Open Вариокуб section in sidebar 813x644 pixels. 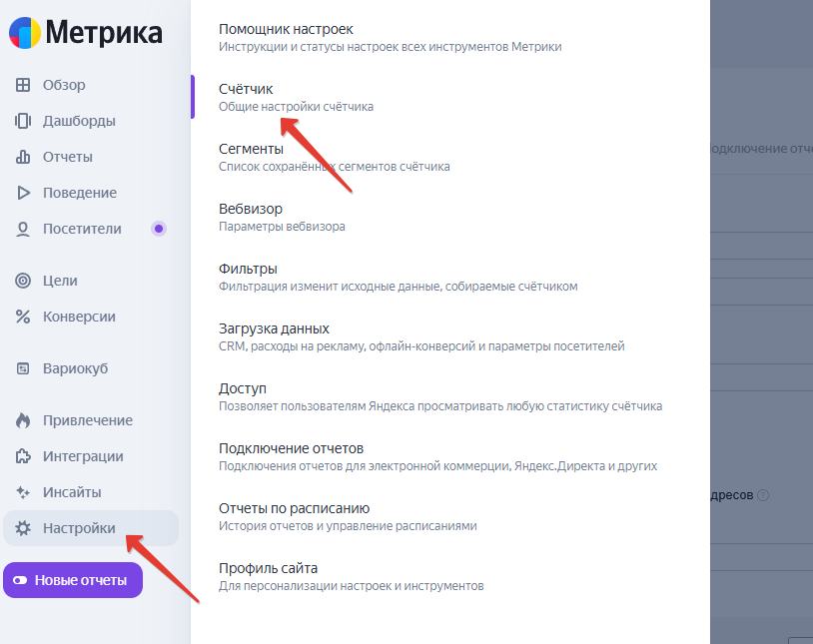[75, 368]
